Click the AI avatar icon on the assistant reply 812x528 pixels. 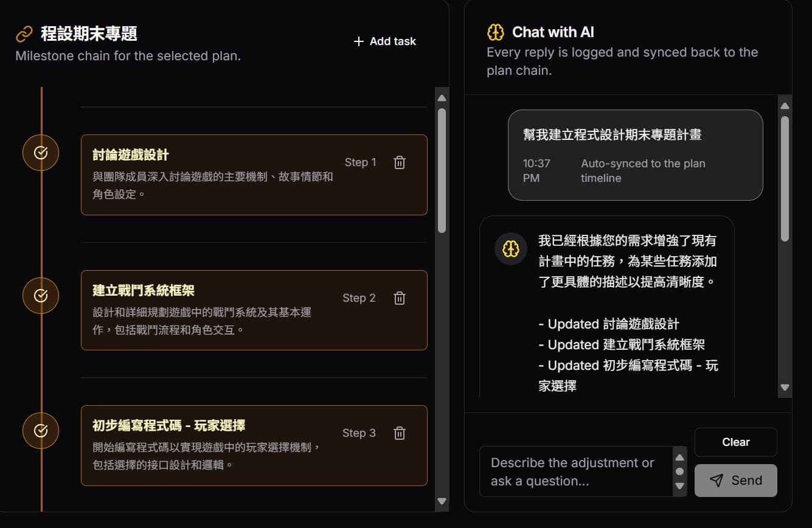click(510, 249)
